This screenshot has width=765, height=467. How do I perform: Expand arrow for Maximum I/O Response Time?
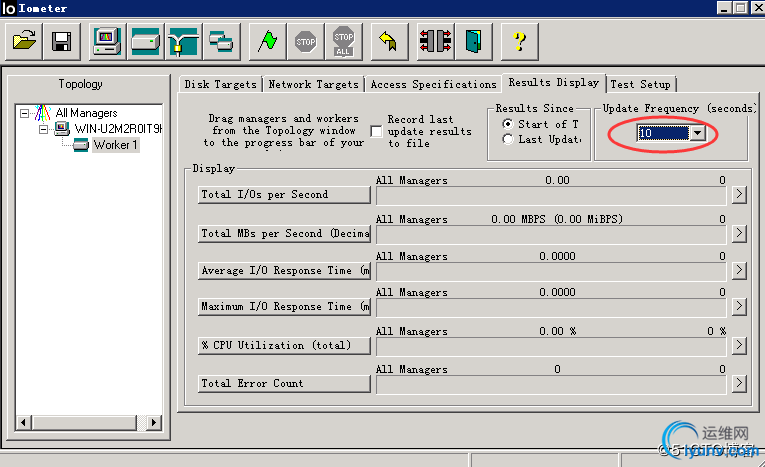pyautogui.click(x=739, y=306)
